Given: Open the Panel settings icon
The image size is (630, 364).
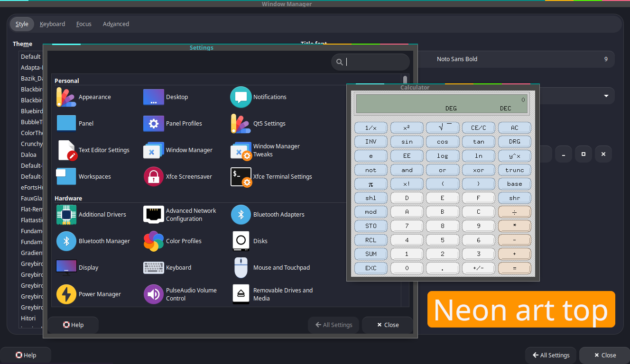Looking at the screenshot, I should (66, 124).
